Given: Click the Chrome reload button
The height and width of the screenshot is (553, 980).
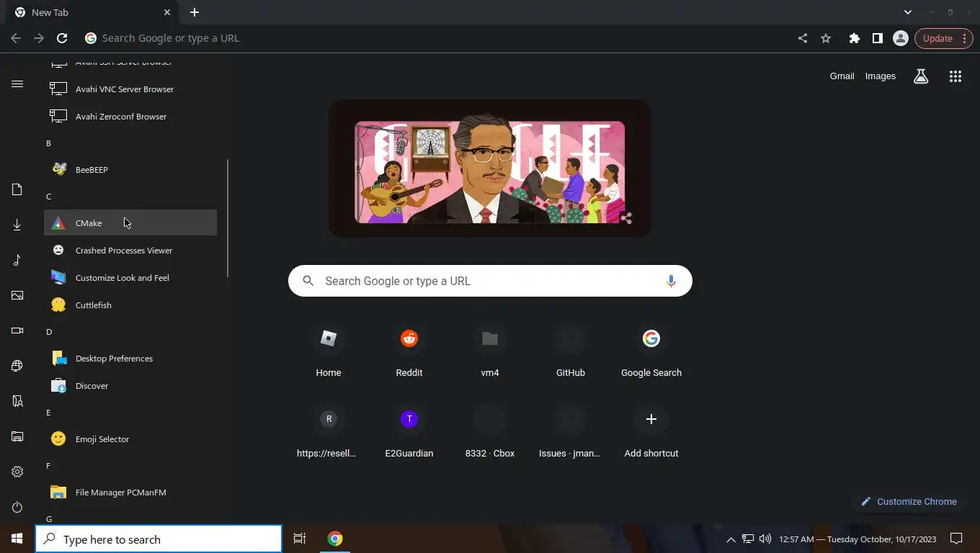Looking at the screenshot, I should (x=62, y=38).
